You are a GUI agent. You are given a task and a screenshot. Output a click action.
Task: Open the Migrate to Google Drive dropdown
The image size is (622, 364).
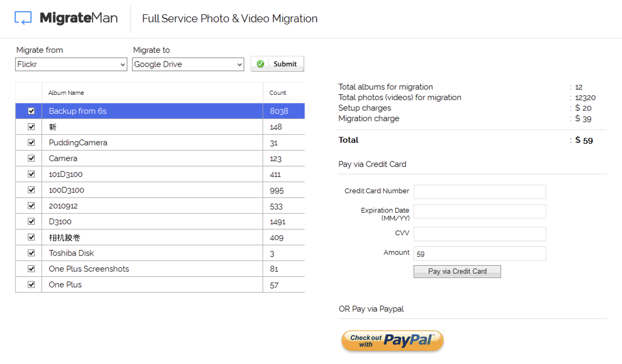pos(188,64)
